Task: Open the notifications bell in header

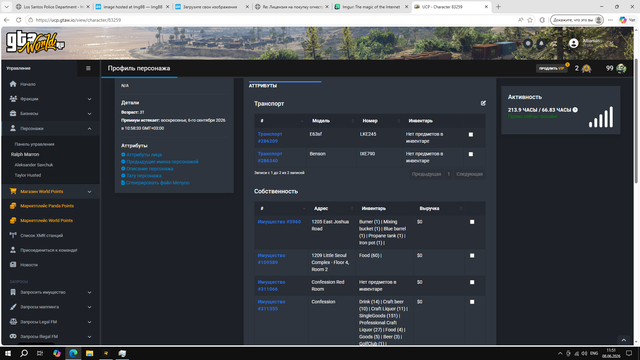Action: coord(541,43)
